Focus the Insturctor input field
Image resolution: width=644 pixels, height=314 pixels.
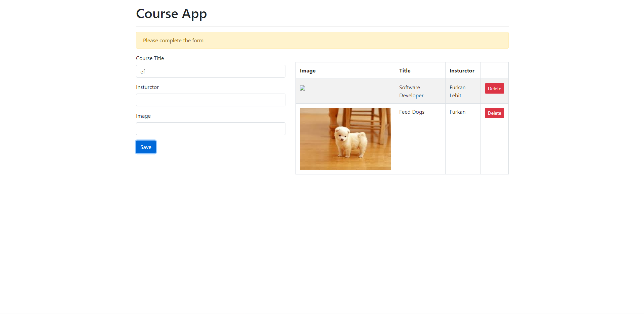click(211, 100)
